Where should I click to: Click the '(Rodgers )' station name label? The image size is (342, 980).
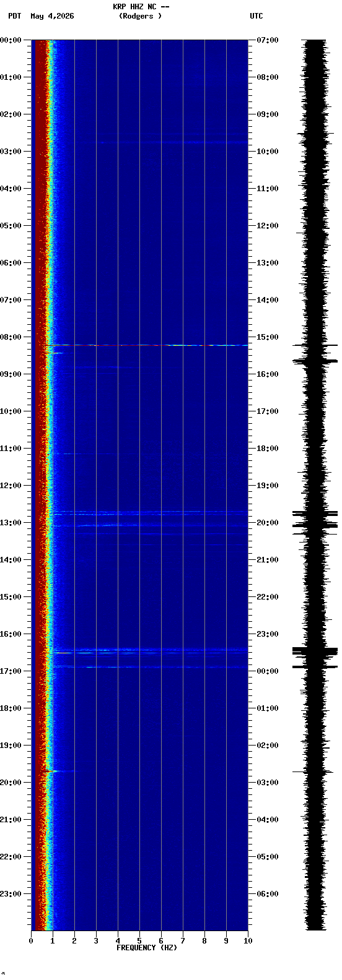(x=141, y=16)
